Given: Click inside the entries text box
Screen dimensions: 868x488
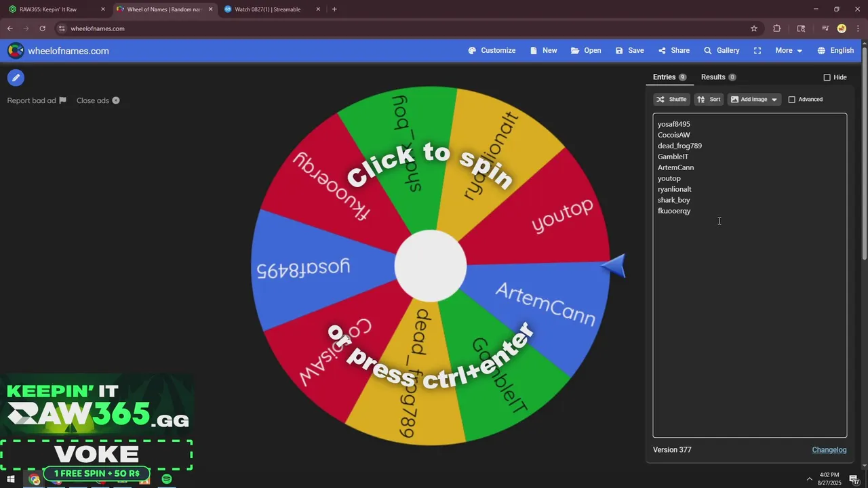Looking at the screenshot, I should [x=749, y=275].
